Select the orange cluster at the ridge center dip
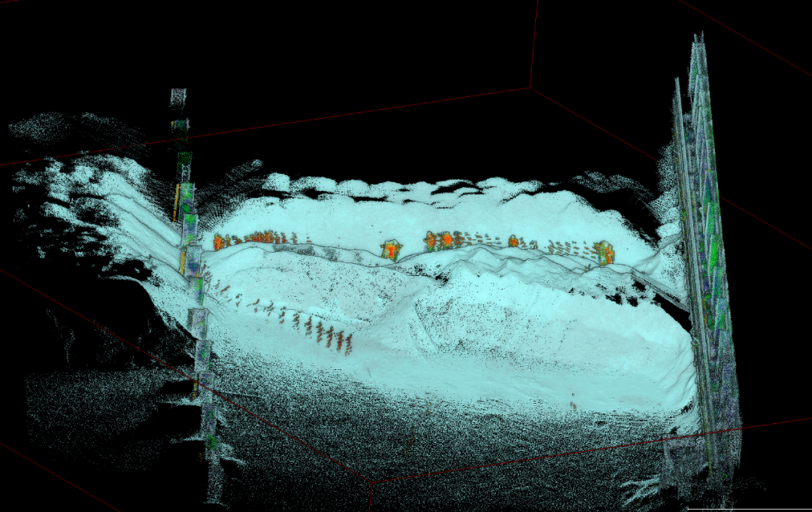 389,250
